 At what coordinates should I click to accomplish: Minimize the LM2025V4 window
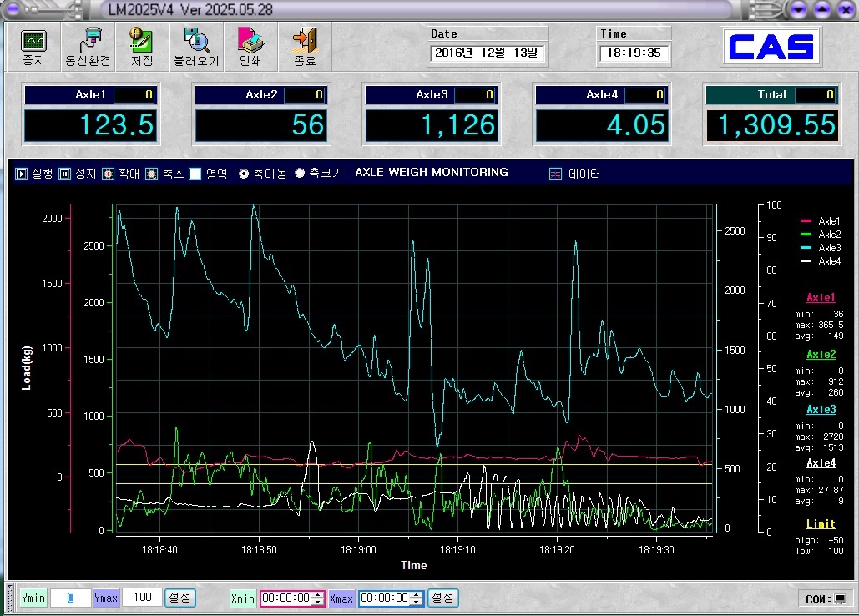click(x=798, y=8)
